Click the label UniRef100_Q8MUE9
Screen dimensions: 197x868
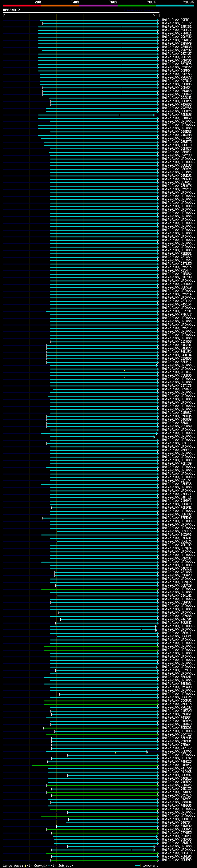(x=176, y=819)
